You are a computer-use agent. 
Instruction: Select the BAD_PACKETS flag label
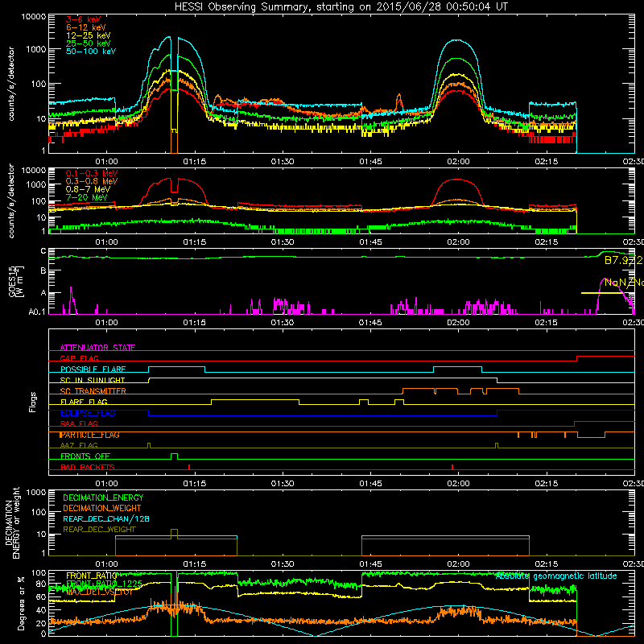[x=88, y=467]
